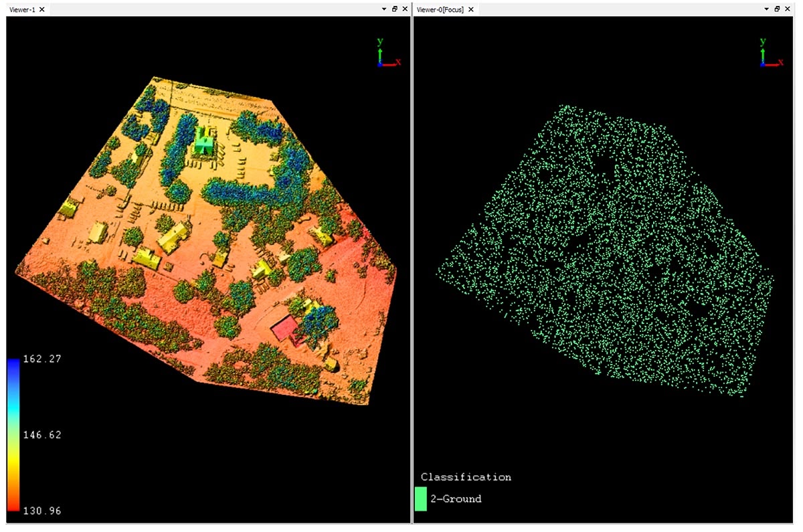Close the Viewer-1 panel from its top-right corner

coord(405,9)
